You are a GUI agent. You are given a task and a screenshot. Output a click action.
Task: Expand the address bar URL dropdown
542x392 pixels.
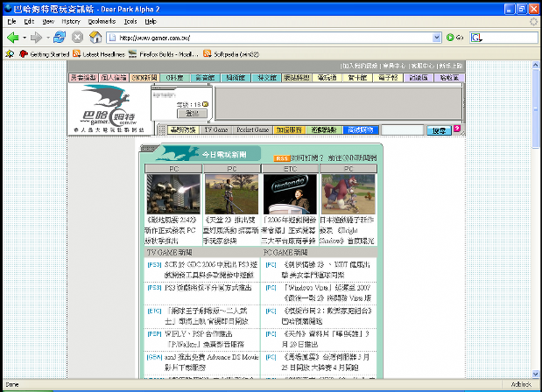tap(437, 38)
